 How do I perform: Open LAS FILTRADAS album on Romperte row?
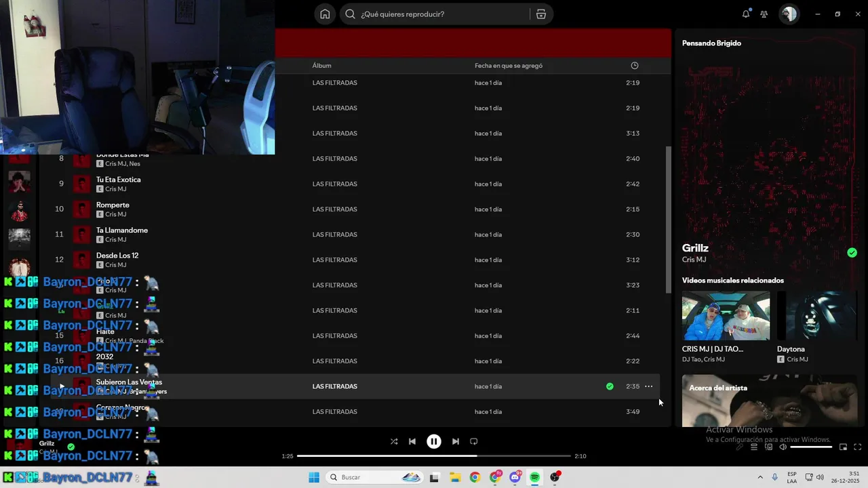(x=334, y=209)
